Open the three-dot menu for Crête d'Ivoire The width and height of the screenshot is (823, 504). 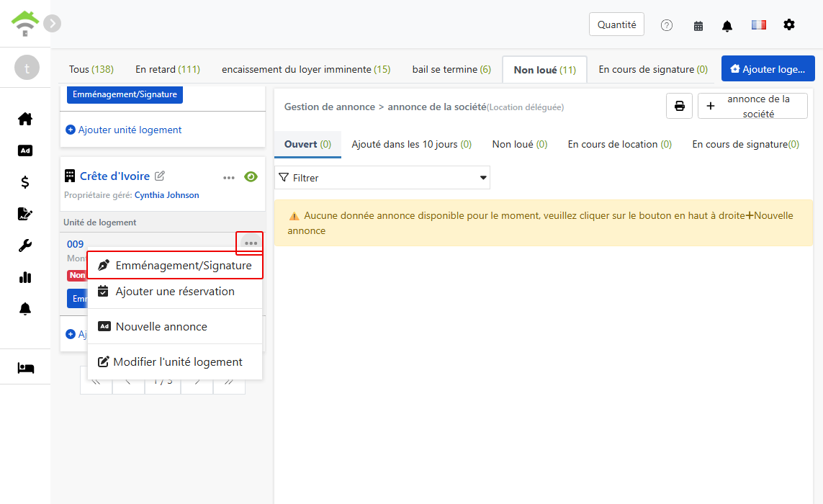[x=228, y=177]
